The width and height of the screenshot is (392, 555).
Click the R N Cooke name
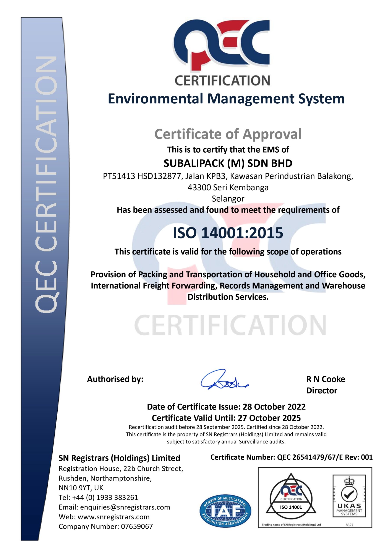325,379
